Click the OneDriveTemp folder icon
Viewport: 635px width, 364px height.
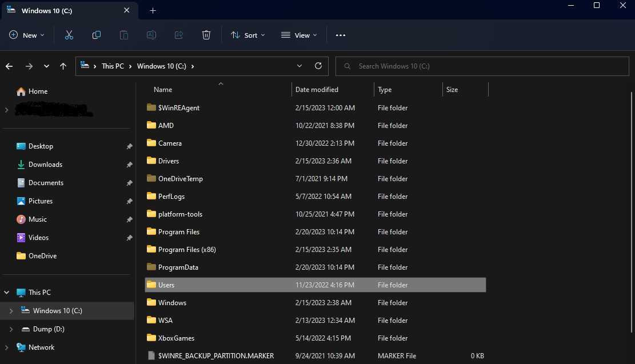click(151, 178)
